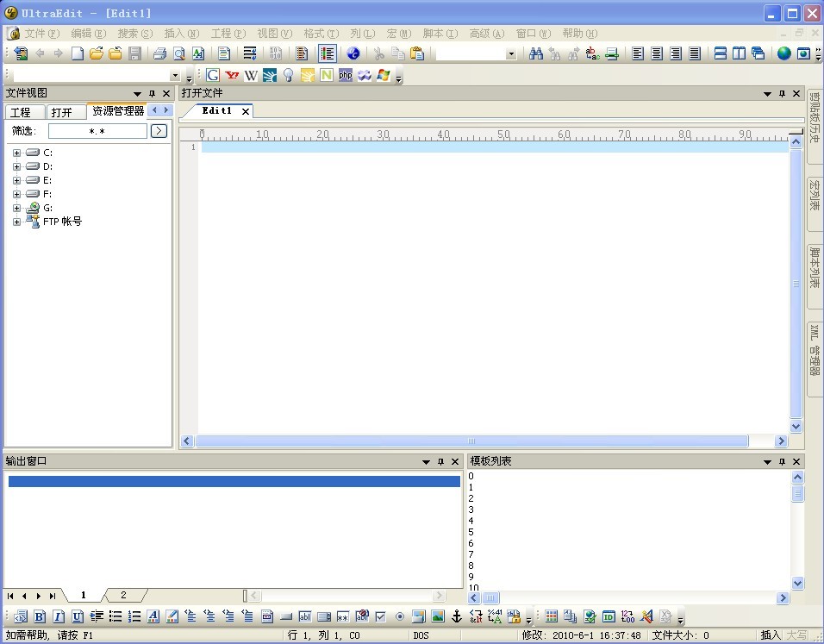Tile windows vertically icon
824x644 pixels.
point(739,53)
